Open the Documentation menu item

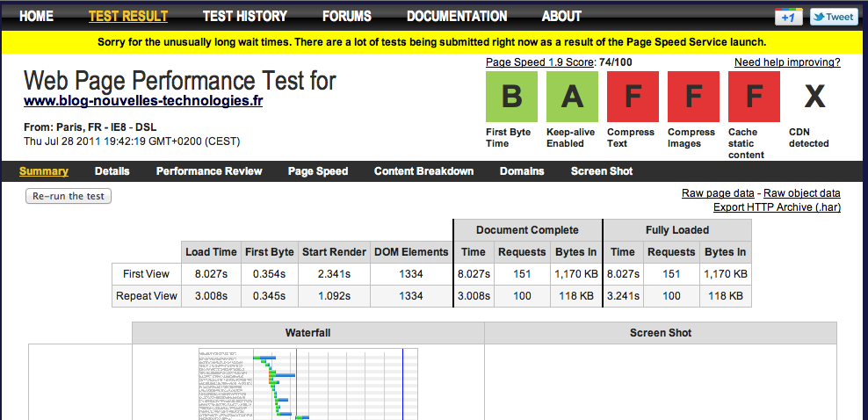pyautogui.click(x=457, y=16)
